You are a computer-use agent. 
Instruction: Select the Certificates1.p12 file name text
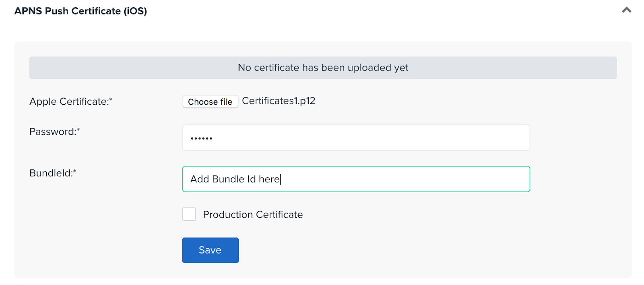(279, 101)
